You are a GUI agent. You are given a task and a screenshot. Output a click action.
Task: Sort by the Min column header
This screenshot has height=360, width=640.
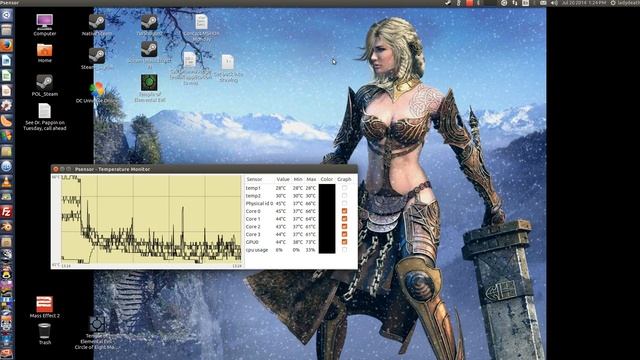pyautogui.click(x=298, y=179)
